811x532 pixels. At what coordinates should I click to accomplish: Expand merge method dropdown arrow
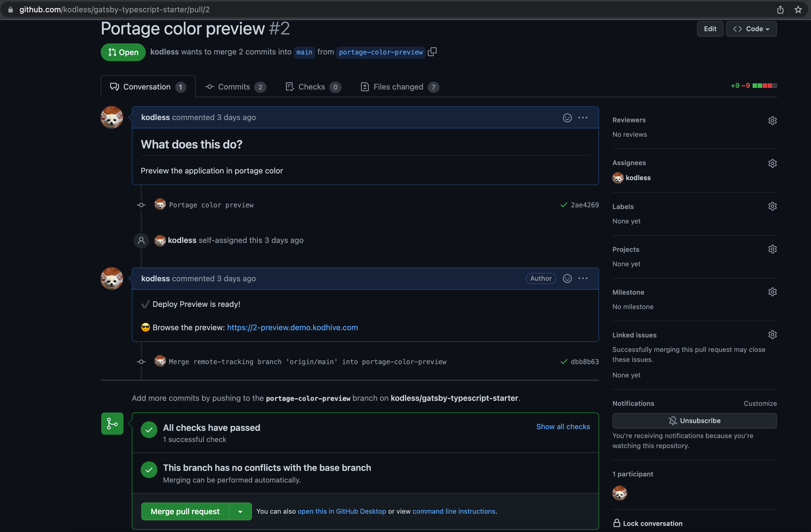coord(240,511)
